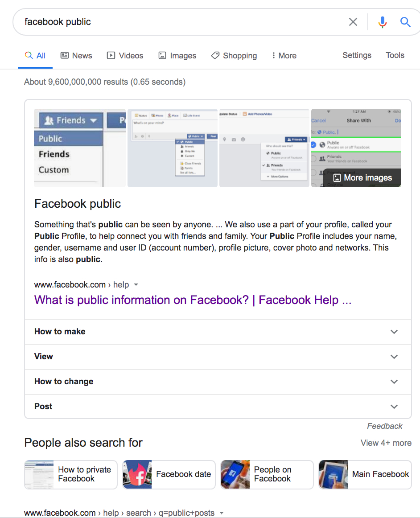Expand the View section

pos(218,357)
